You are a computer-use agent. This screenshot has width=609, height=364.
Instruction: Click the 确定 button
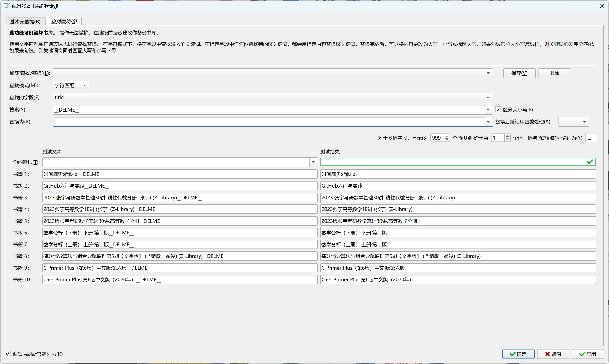[518, 354]
